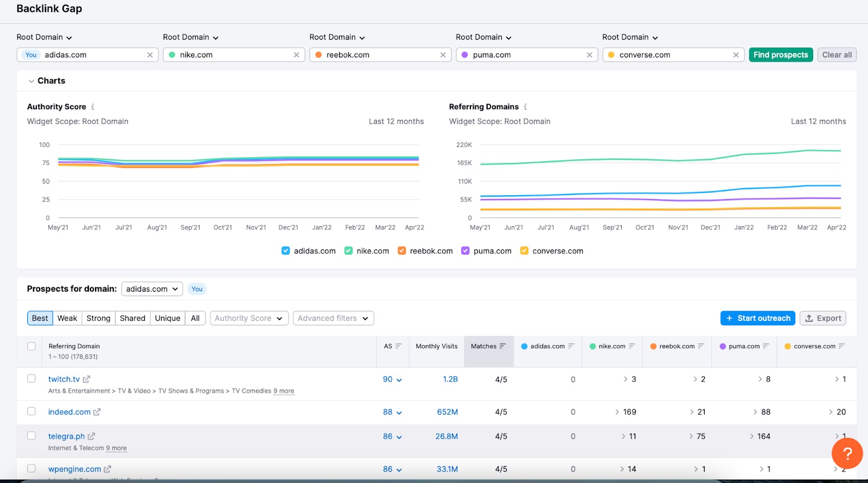868x483 pixels.
Task: Open twitch.tv external link icon
Action: click(x=87, y=379)
